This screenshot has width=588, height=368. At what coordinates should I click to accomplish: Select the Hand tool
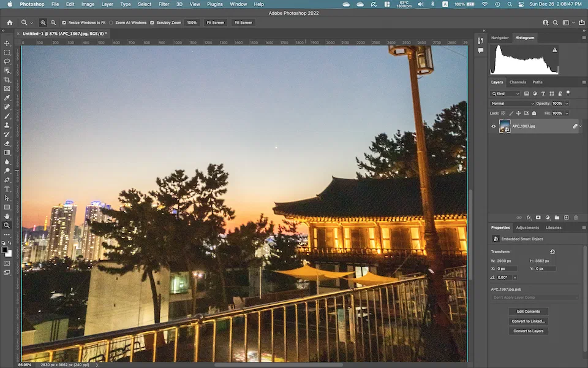7,216
